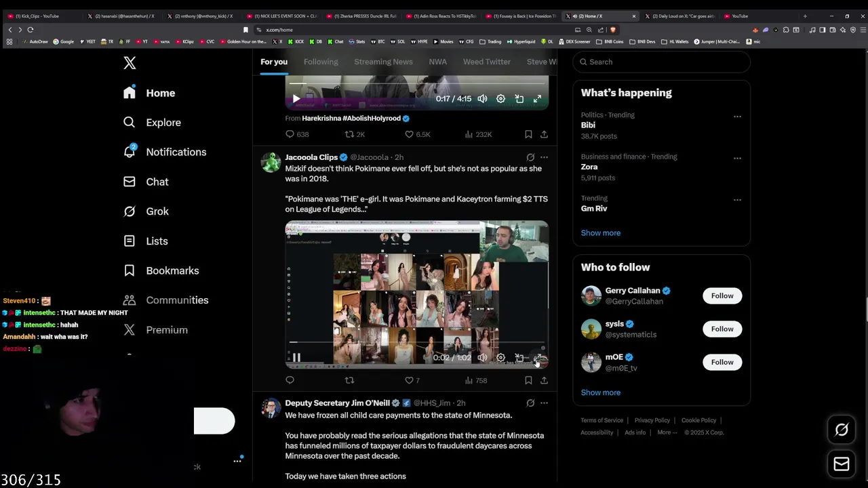The height and width of the screenshot is (488, 868).
Task: Switch to the NWA tab
Action: click(x=438, y=62)
